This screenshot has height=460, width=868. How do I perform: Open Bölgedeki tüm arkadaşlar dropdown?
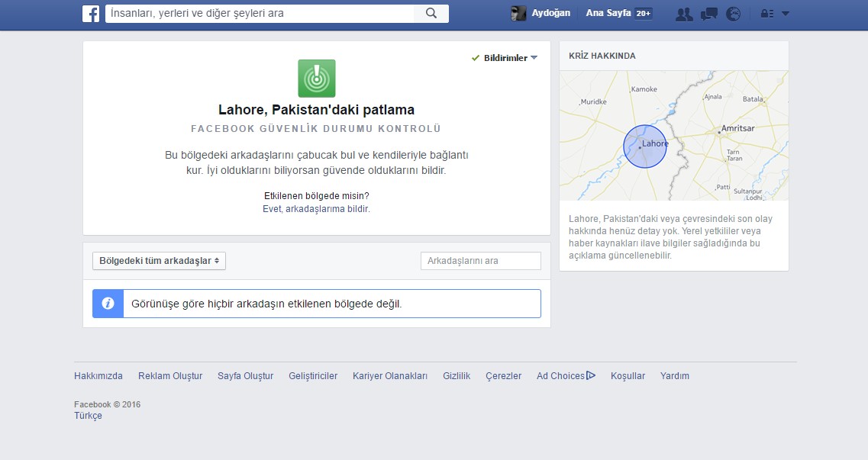(159, 261)
